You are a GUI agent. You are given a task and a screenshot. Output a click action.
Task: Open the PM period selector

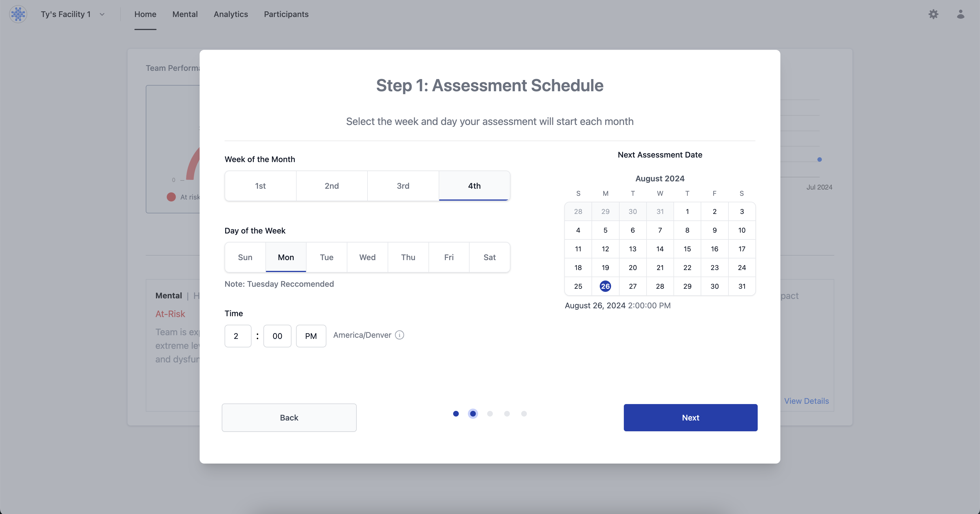click(x=311, y=336)
